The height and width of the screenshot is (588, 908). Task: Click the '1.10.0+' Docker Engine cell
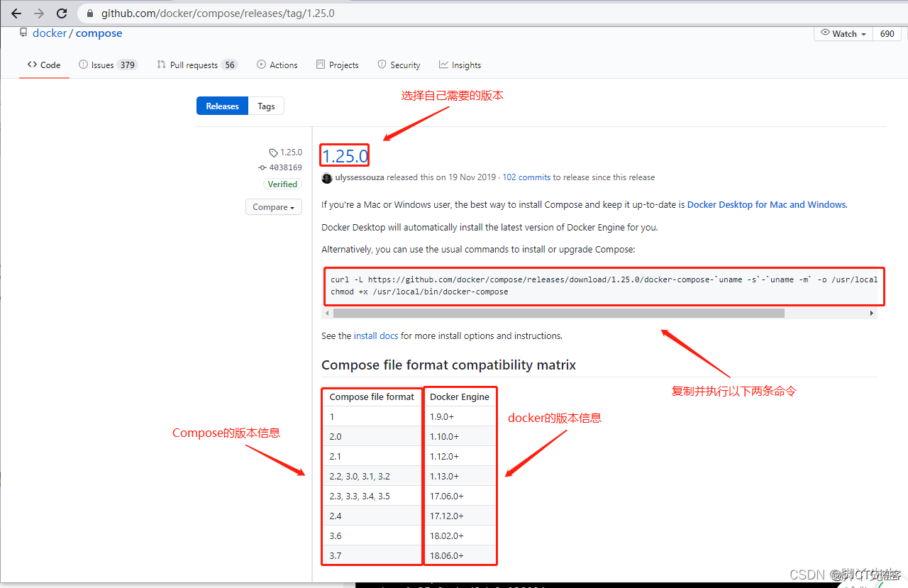[460, 437]
